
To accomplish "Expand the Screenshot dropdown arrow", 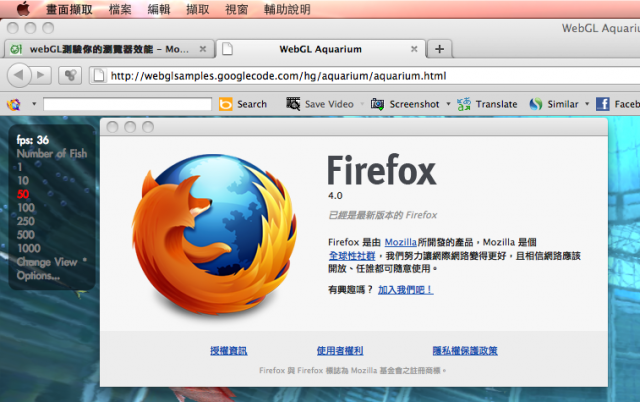I will 448,104.
